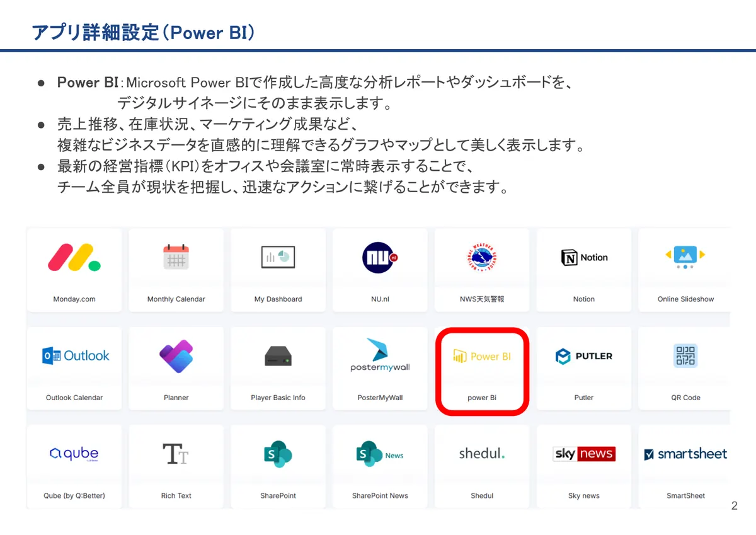Select the Power BI logo
Image resolution: width=756 pixels, height=535 pixels.
click(482, 356)
